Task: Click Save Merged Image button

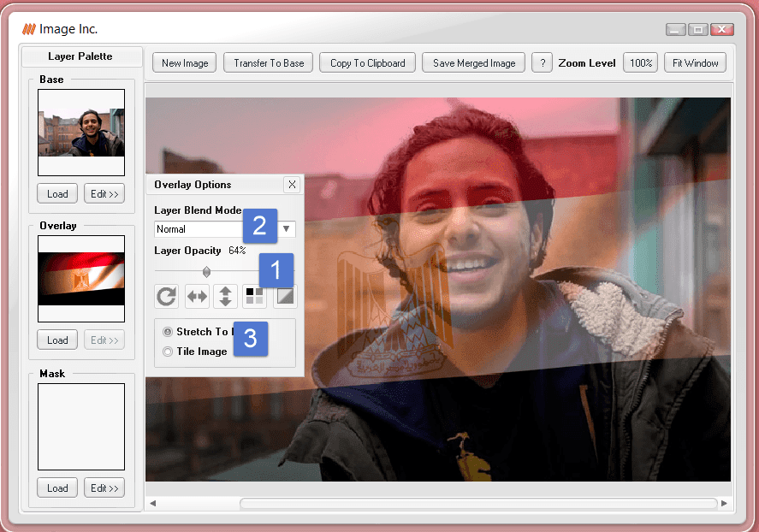Action: (x=474, y=63)
